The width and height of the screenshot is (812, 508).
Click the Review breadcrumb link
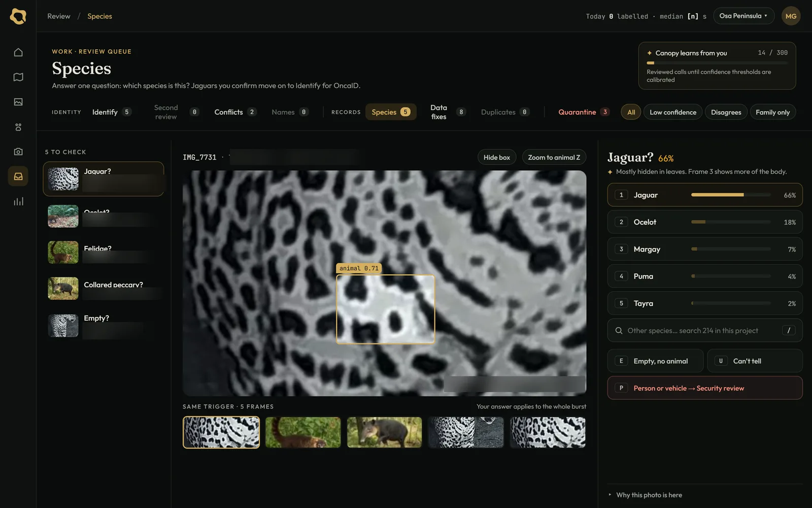[59, 16]
